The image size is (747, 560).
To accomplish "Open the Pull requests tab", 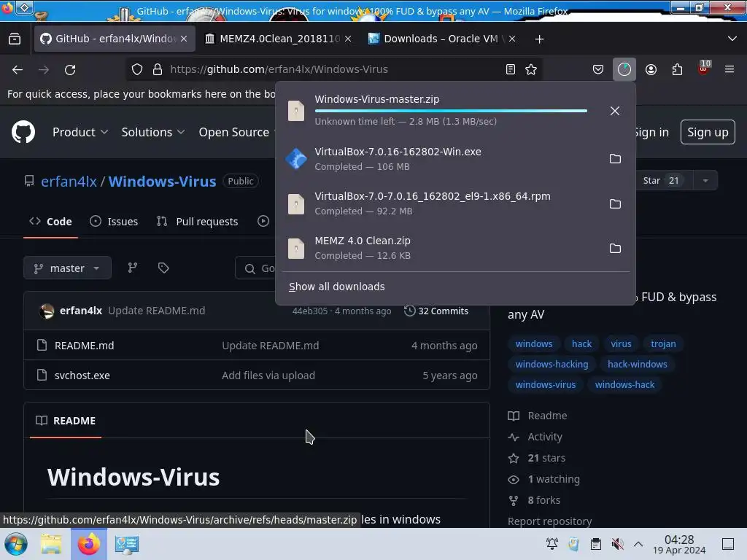I will point(197,222).
